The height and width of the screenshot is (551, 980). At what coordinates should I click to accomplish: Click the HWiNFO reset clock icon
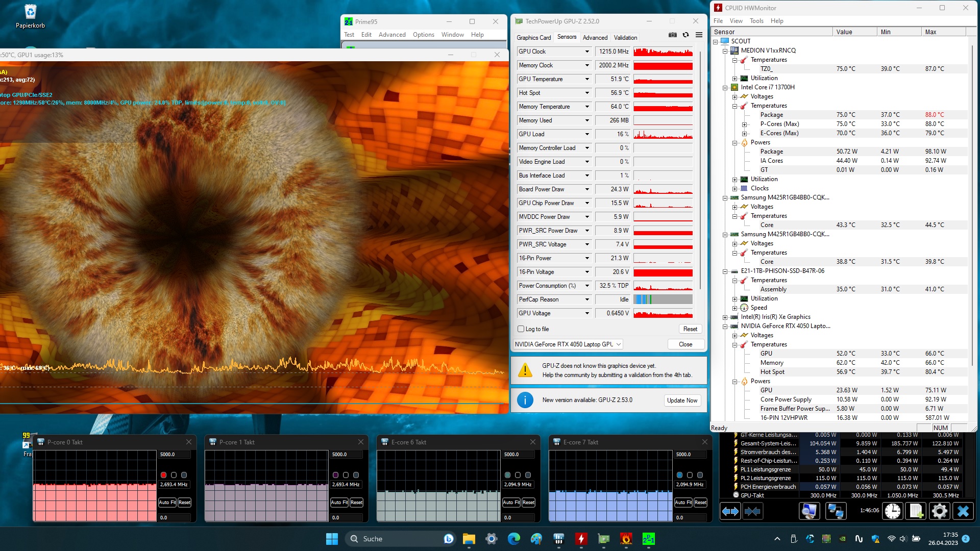(x=893, y=511)
